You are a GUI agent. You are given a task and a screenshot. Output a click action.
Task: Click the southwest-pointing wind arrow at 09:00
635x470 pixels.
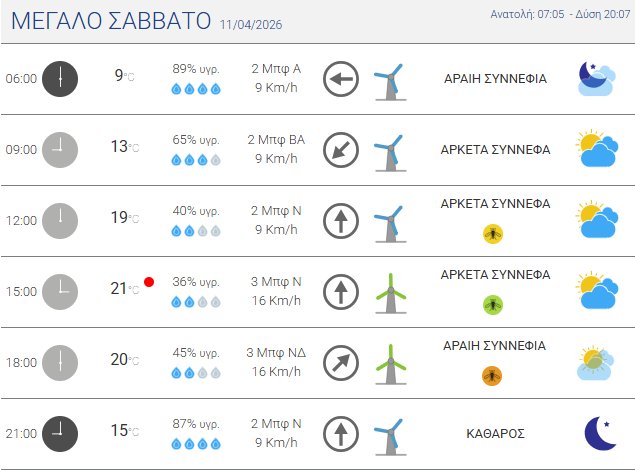(341, 150)
